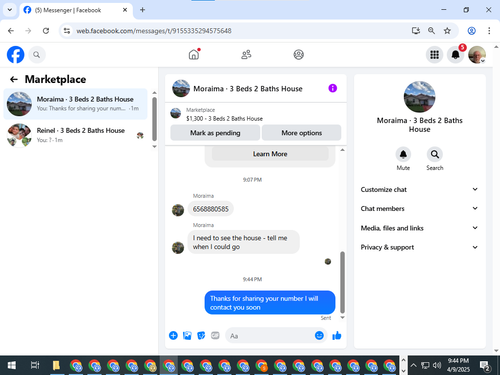Choose a GIF icon in composer
Viewport: 500px width, 375px height.
(215, 335)
